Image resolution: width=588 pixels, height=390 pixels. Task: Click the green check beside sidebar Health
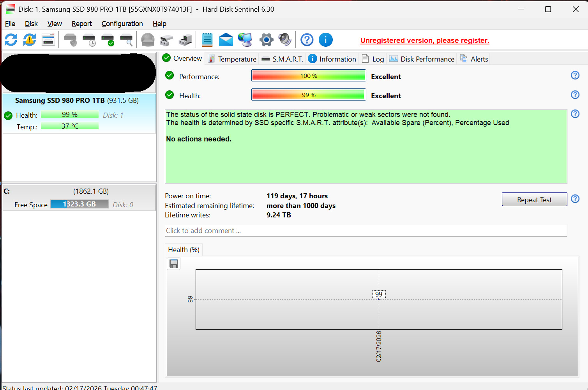[8, 116]
